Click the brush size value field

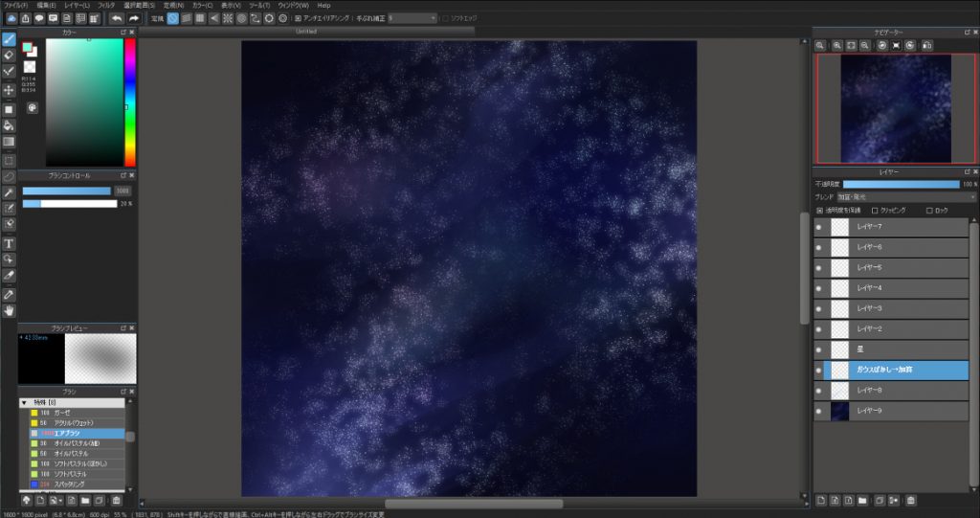[123, 191]
